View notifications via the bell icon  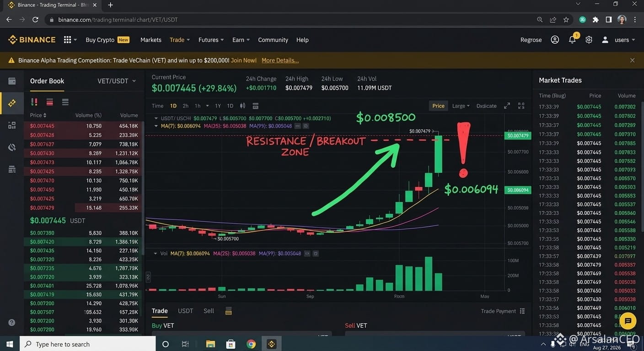tap(572, 40)
